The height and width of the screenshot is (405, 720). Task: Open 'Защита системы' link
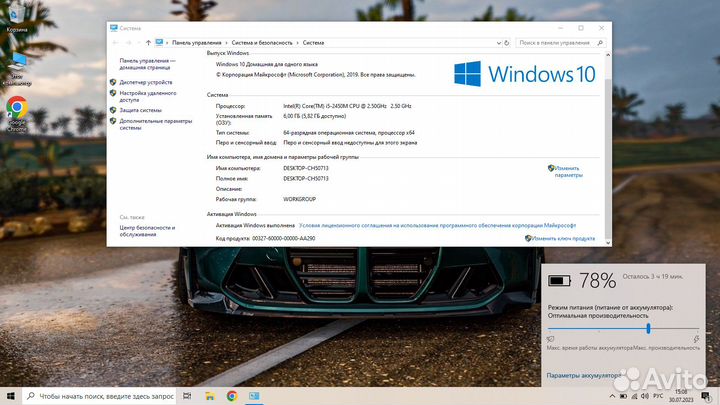141,110
